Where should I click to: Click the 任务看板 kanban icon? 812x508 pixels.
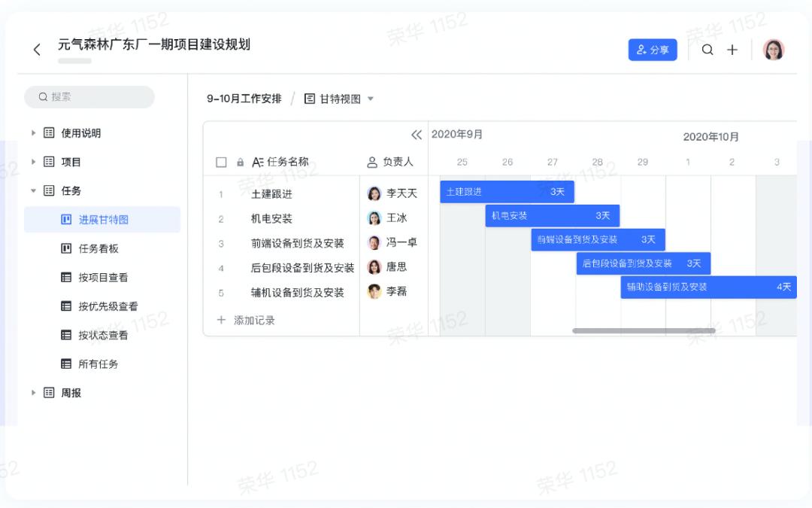66,248
